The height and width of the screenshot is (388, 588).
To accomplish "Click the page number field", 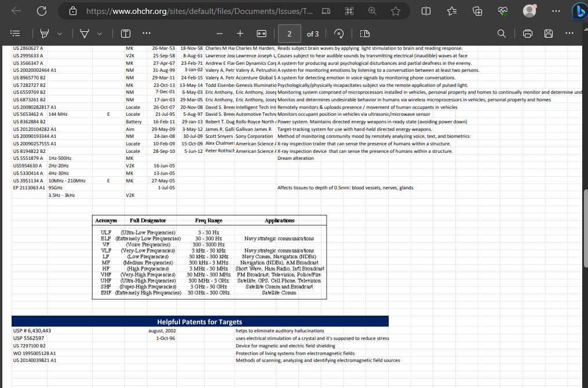I will point(290,34).
